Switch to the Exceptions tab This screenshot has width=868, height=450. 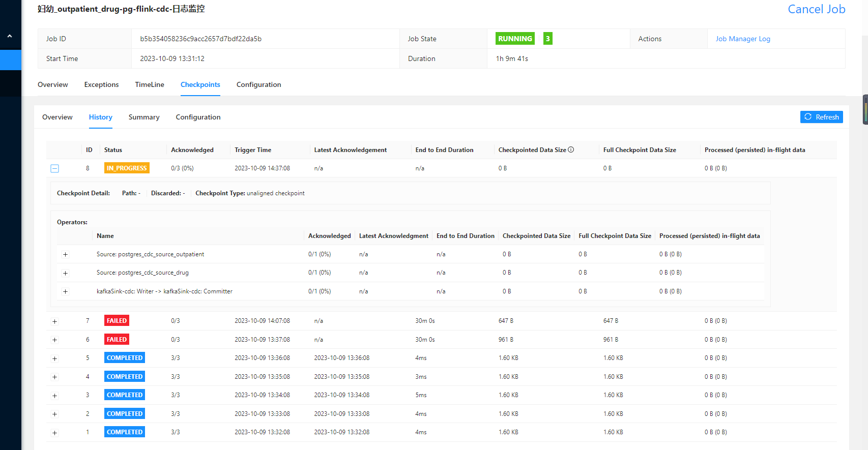coord(101,84)
